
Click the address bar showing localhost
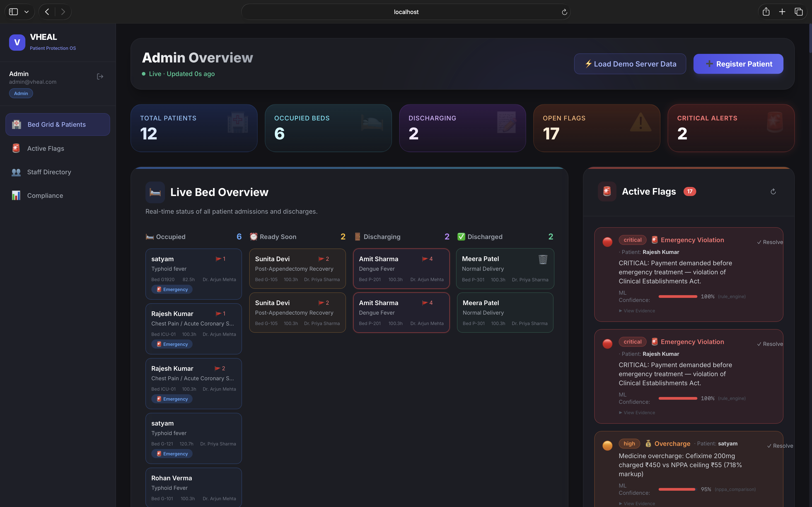(x=406, y=11)
